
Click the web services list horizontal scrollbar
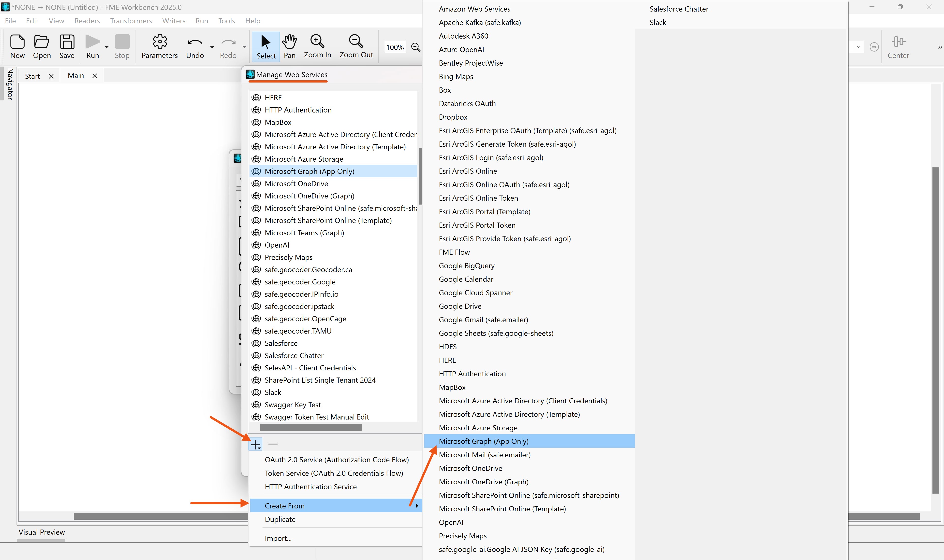coord(310,427)
